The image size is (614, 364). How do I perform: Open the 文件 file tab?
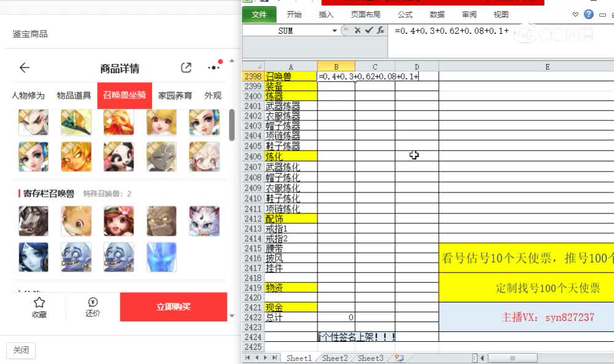259,15
